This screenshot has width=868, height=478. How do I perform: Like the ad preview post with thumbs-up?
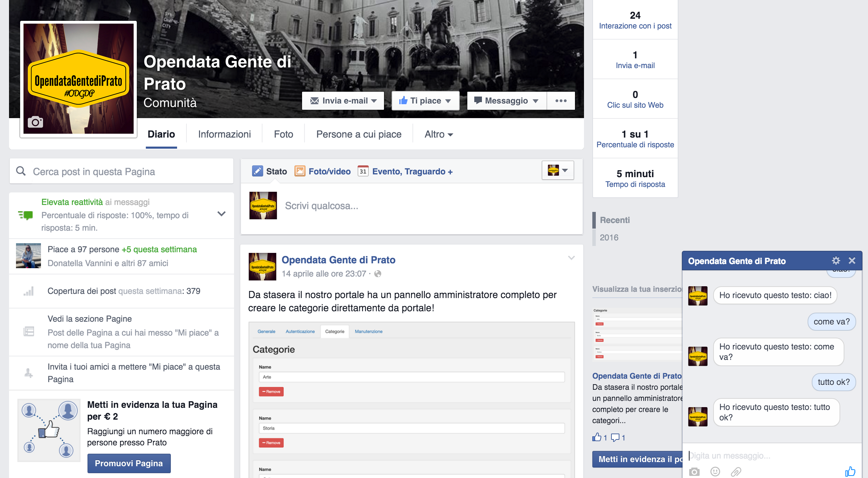[597, 437]
